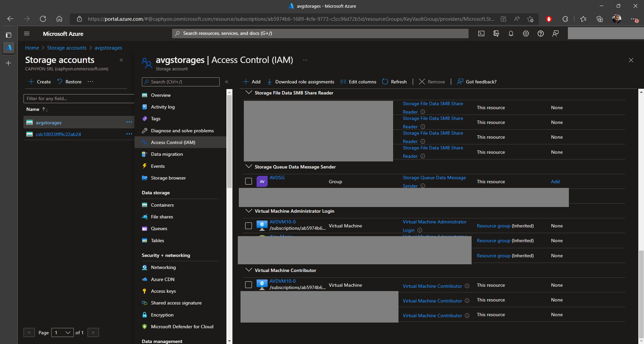Focus the resource menu Search box

(181, 82)
